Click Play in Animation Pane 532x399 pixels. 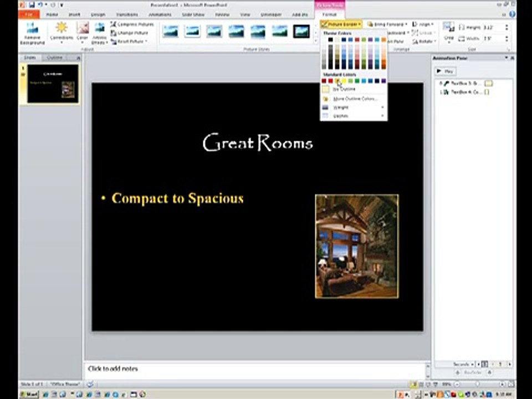445,71
